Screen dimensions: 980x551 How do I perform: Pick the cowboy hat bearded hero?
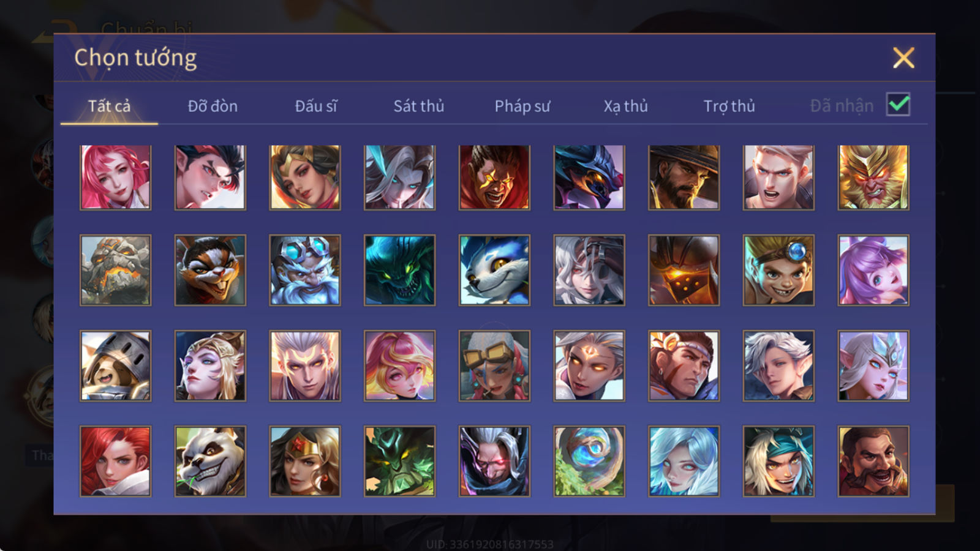click(x=684, y=178)
